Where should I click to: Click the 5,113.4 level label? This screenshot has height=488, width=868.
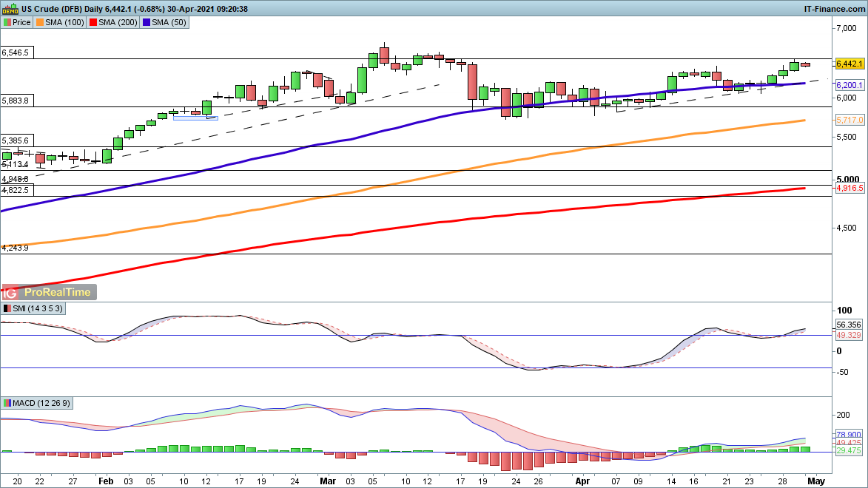click(x=15, y=164)
